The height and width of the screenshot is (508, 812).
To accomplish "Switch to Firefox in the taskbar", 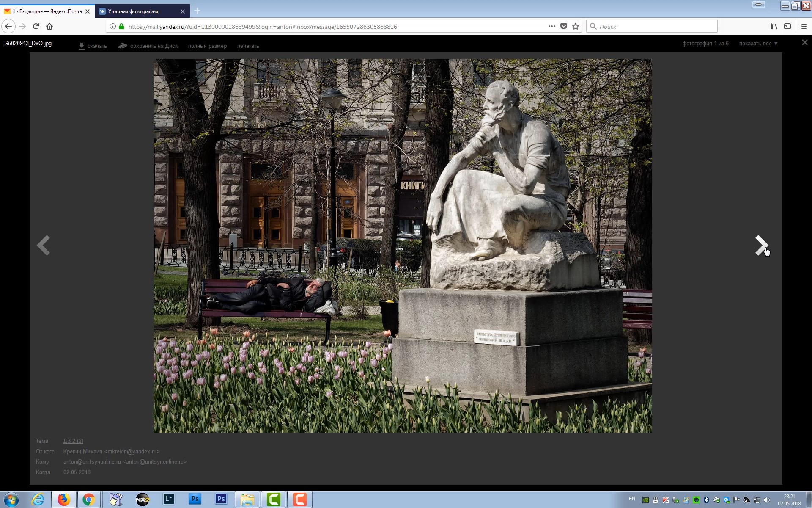I will pos(64,500).
